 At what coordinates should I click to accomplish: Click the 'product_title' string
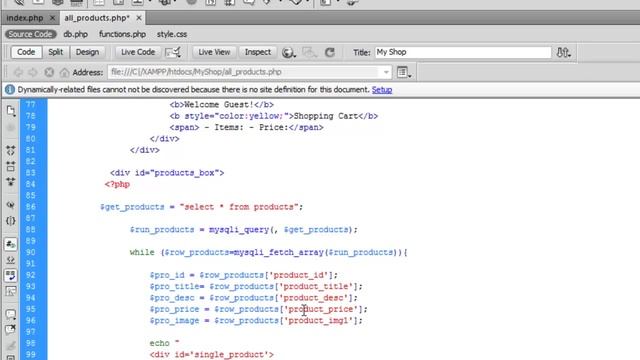click(x=316, y=287)
